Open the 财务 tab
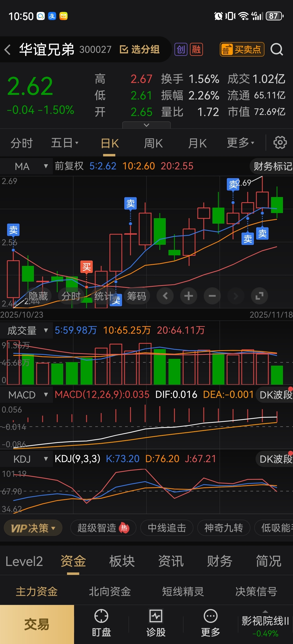293x644 pixels. pos(220,561)
